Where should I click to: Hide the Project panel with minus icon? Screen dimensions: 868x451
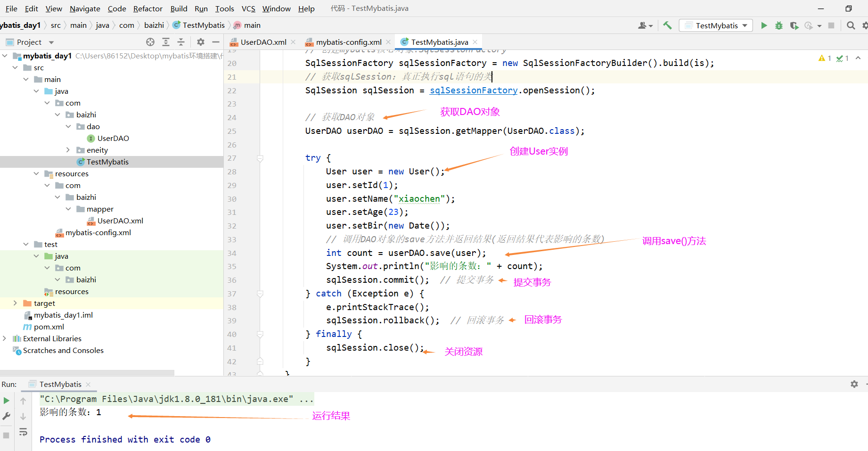[x=216, y=42]
